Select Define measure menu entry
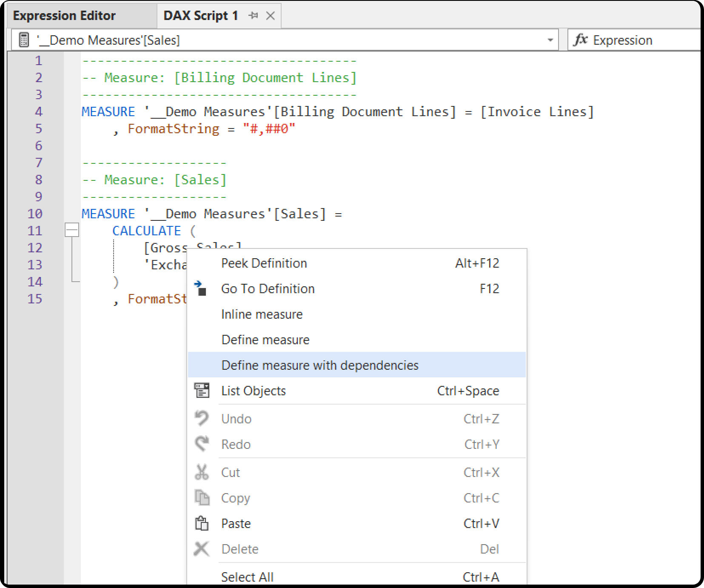The image size is (704, 588). (x=357, y=340)
